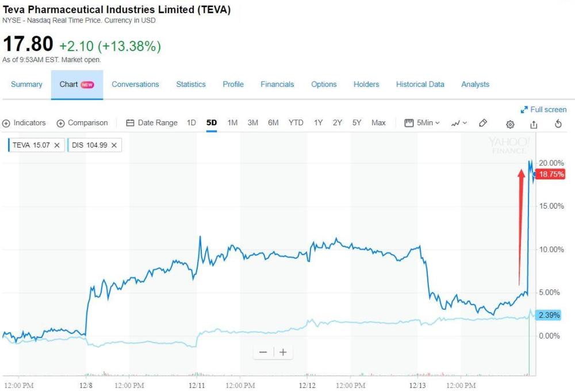Click the 12/12 date axis label
575x392 pixels.
click(x=307, y=386)
